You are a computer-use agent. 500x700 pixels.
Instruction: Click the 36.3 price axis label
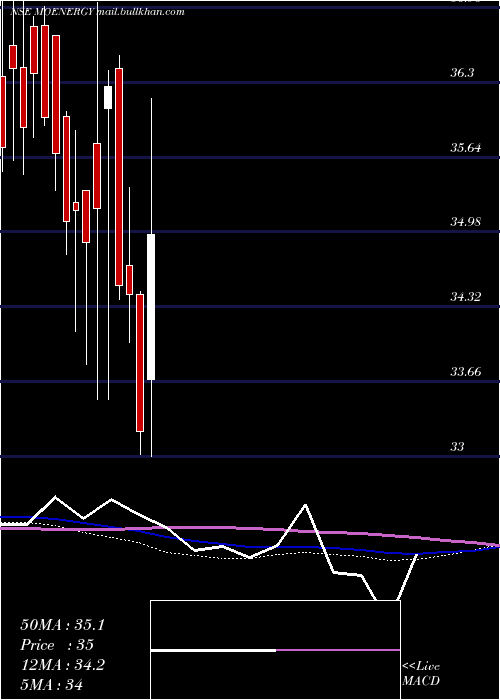pos(462,73)
